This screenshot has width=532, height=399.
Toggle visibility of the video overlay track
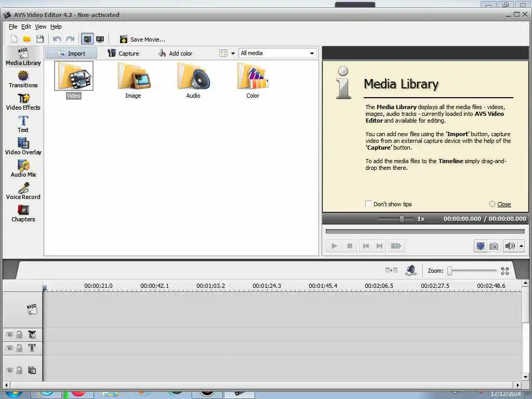9,370
